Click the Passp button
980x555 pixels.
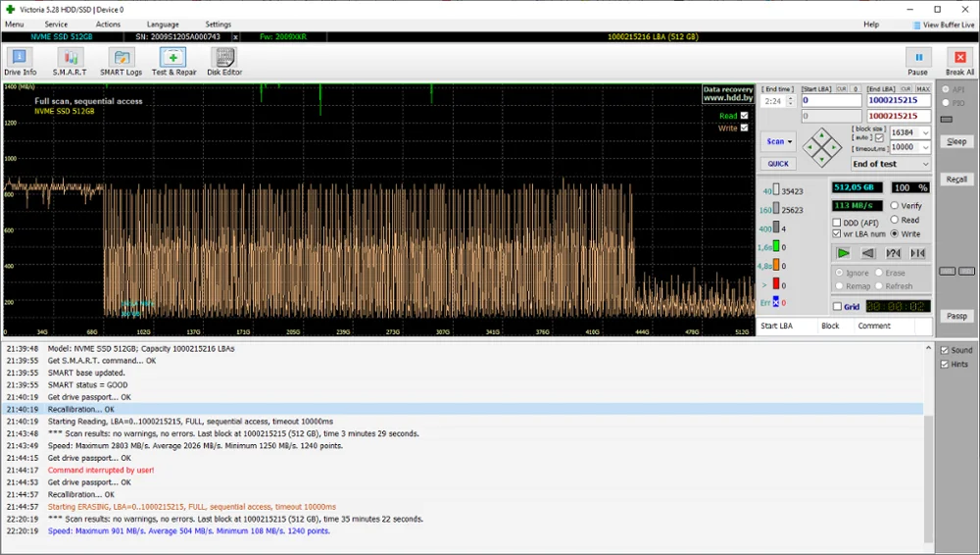956,316
